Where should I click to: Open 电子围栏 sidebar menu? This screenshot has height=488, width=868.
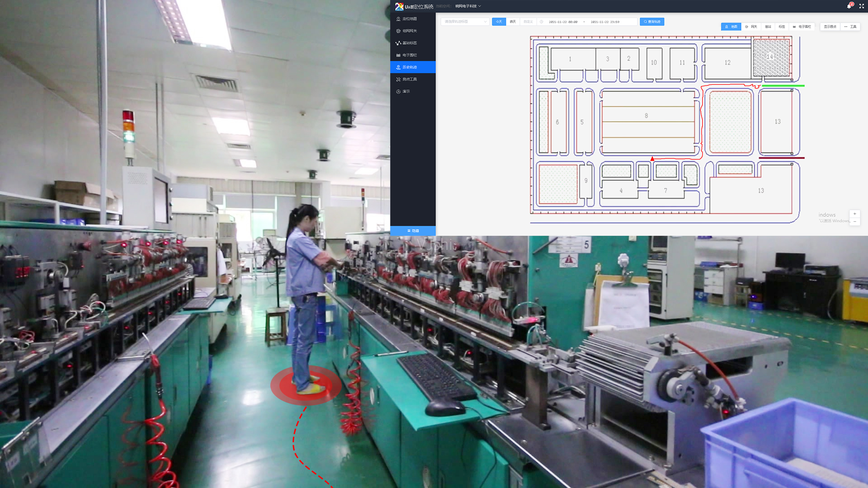pyautogui.click(x=410, y=55)
